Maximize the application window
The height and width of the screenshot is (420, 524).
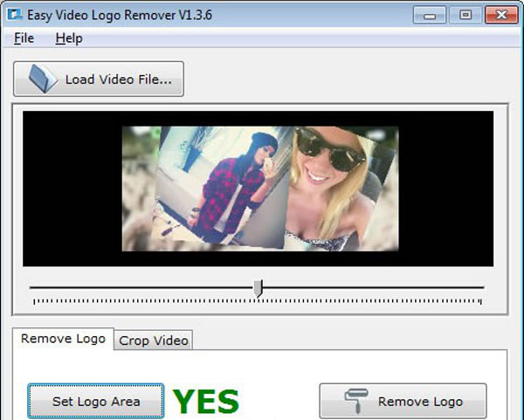point(465,15)
